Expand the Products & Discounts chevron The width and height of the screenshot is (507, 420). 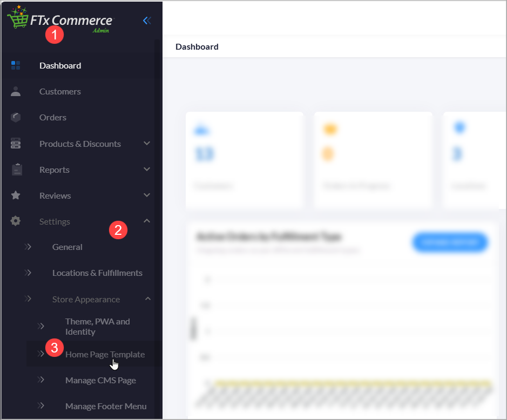[147, 143]
